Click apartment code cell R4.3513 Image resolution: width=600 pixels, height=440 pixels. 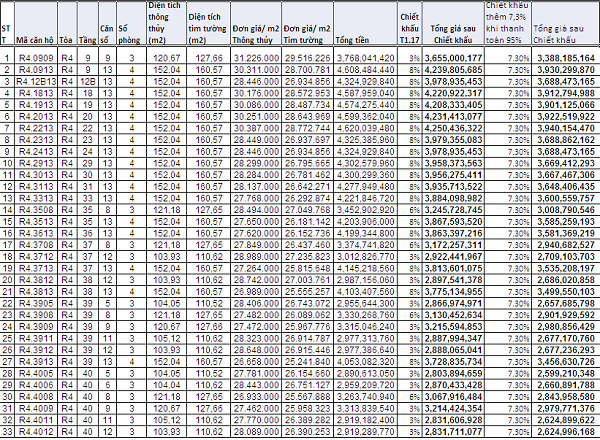[36, 222]
